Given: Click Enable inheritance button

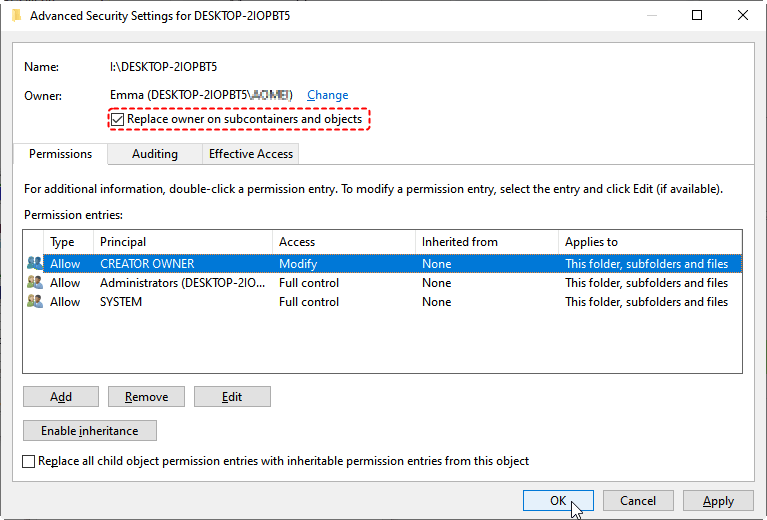Looking at the screenshot, I should pyautogui.click(x=89, y=431).
